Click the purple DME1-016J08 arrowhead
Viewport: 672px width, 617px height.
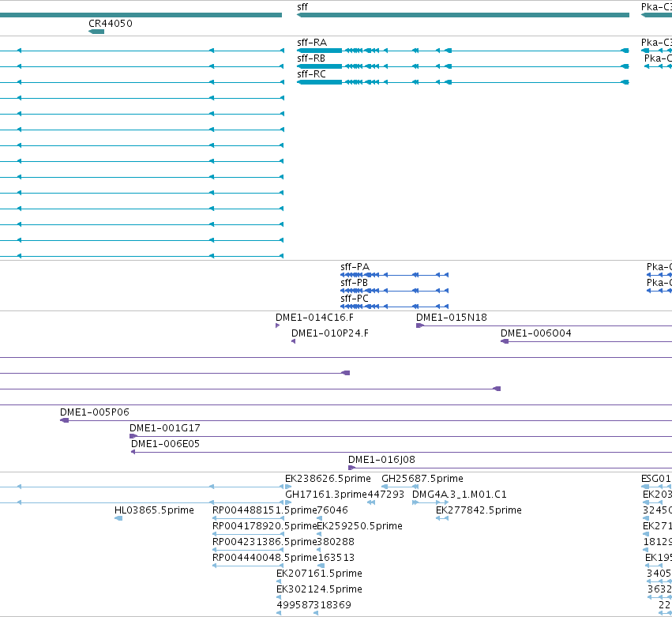tap(352, 468)
